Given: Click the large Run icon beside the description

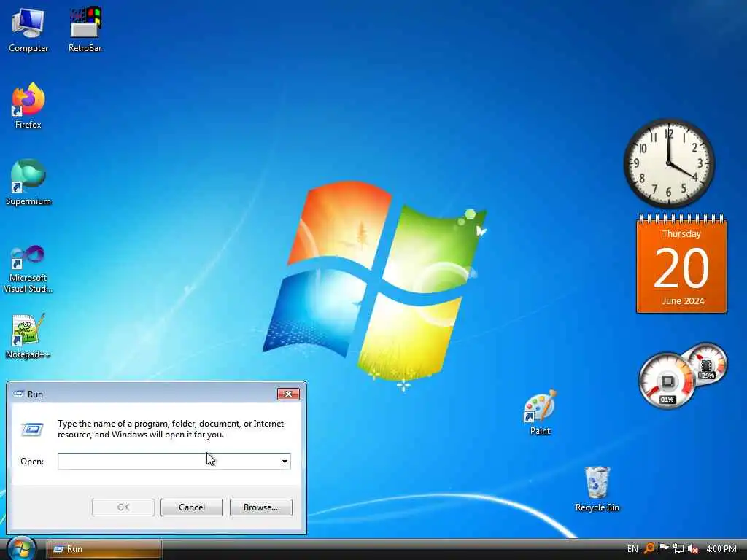Looking at the screenshot, I should (32, 429).
